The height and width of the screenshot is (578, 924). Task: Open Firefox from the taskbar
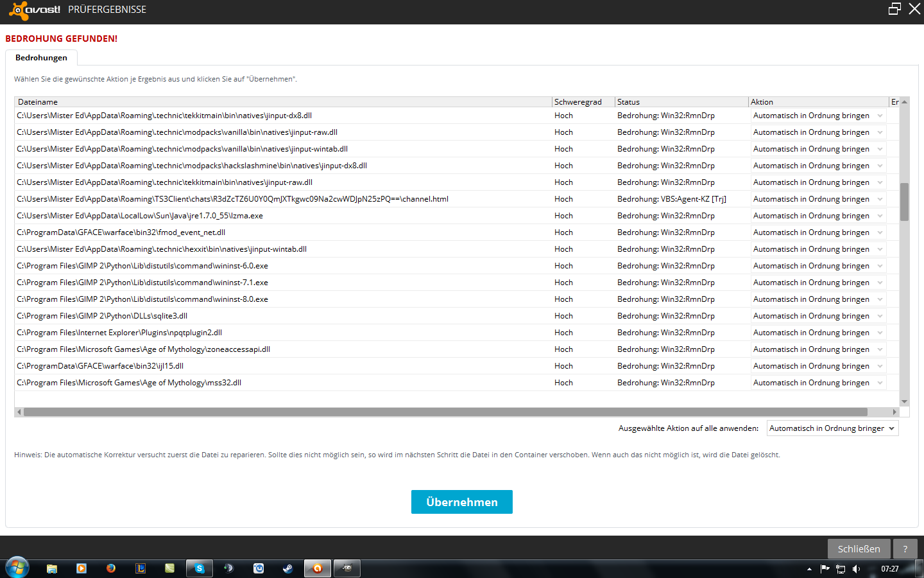coord(111,568)
